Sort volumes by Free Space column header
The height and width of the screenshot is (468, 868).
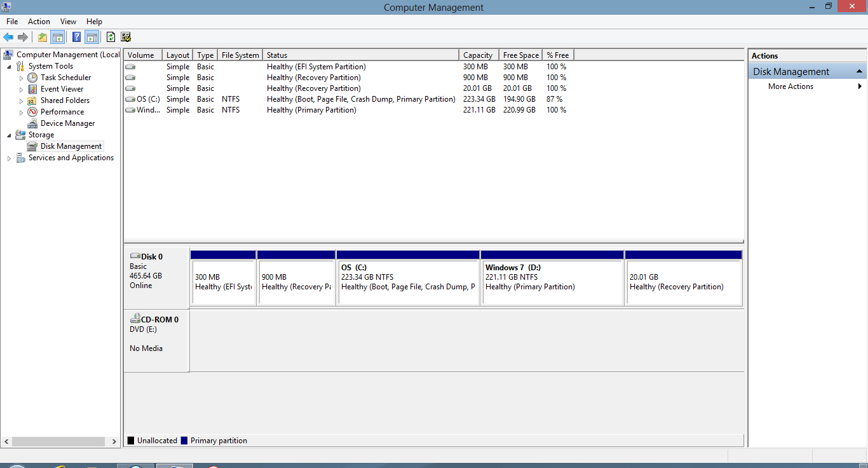click(520, 55)
